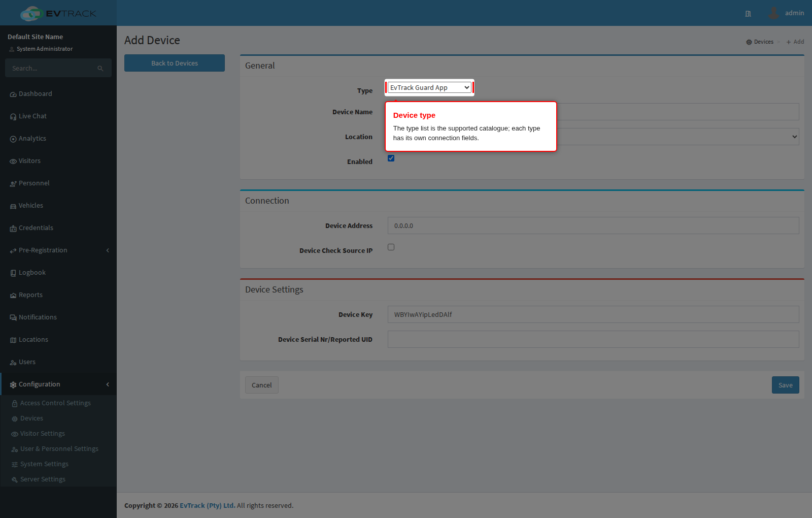This screenshot has height=518, width=812.
Task: Click the Live Chat headset icon
Action: pos(13,117)
